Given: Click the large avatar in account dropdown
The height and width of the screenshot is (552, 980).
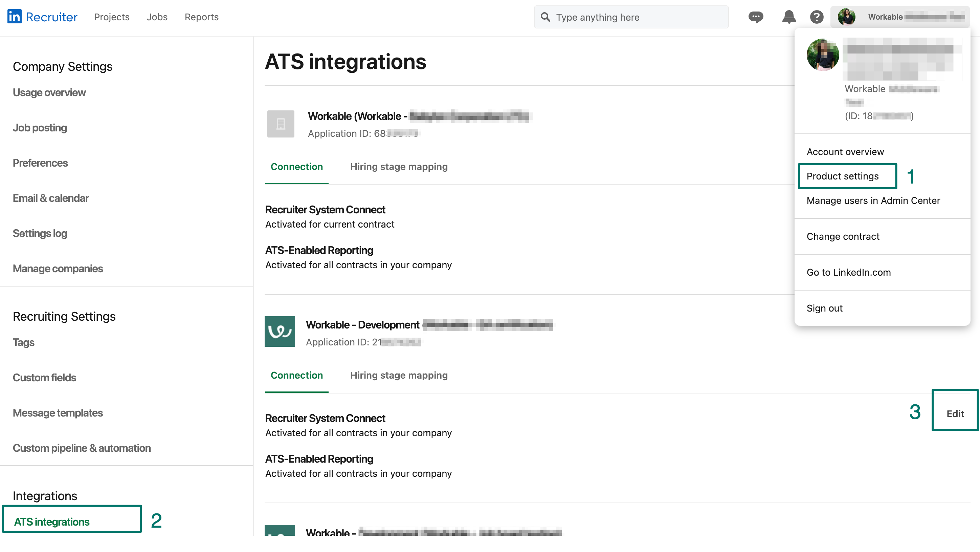Looking at the screenshot, I should [x=823, y=55].
